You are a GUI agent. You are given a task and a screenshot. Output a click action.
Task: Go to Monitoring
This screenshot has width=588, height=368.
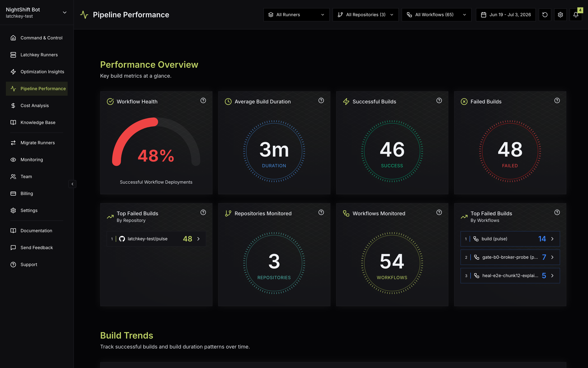(37, 160)
